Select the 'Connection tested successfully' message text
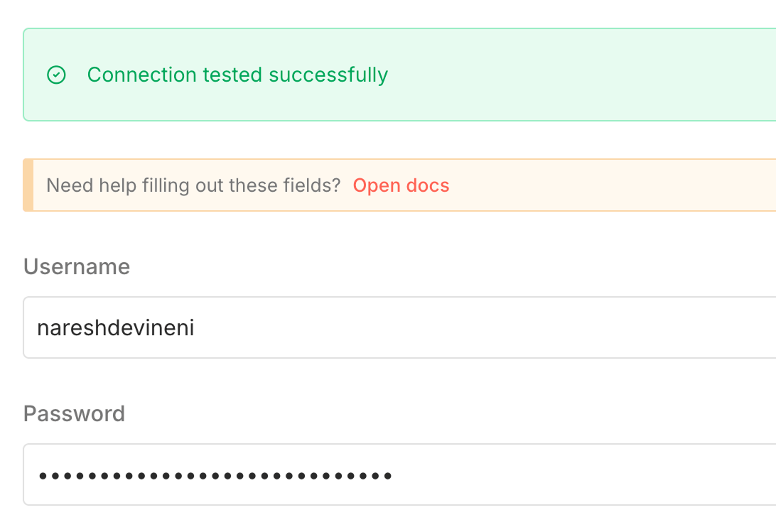This screenshot has height=532, width=776. click(x=237, y=75)
